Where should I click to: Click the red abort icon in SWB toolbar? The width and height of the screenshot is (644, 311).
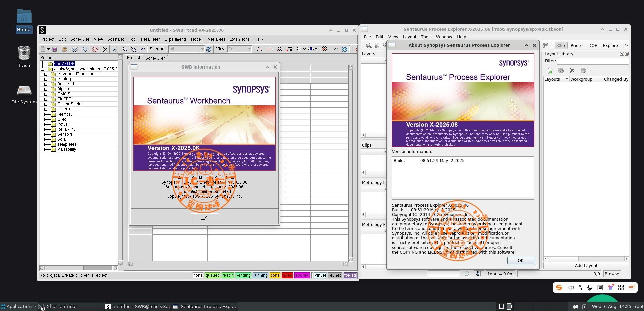click(95, 49)
